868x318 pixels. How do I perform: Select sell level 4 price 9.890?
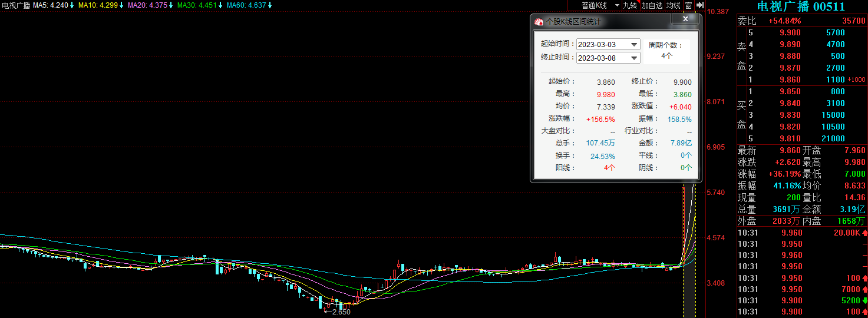pos(790,44)
